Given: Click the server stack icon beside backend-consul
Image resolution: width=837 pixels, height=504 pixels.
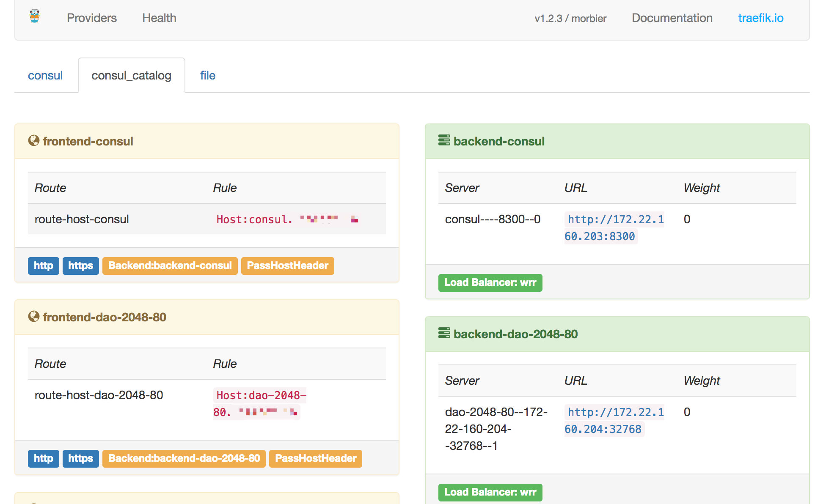Looking at the screenshot, I should (x=444, y=140).
